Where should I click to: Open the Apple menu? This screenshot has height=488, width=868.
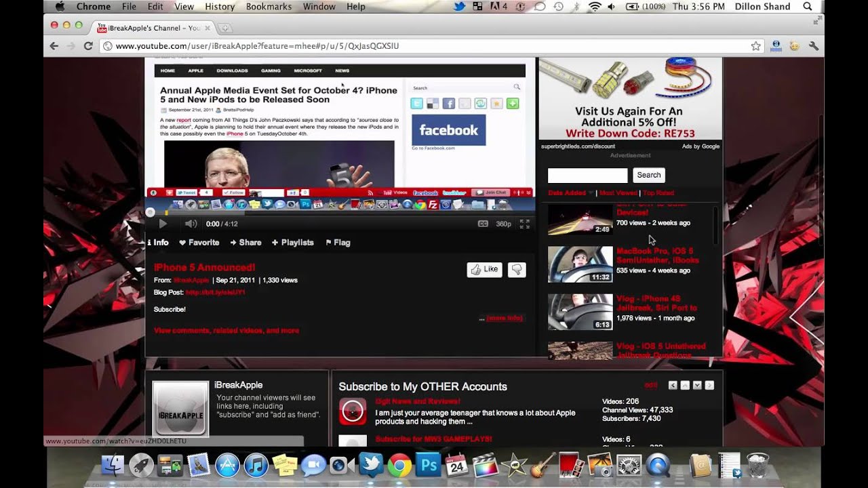pyautogui.click(x=60, y=6)
